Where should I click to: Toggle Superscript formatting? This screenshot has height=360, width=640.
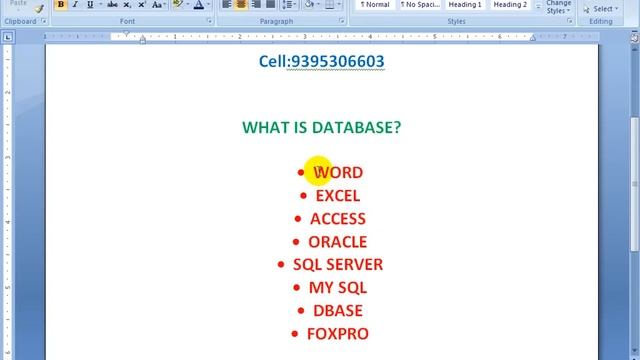coord(142,4)
